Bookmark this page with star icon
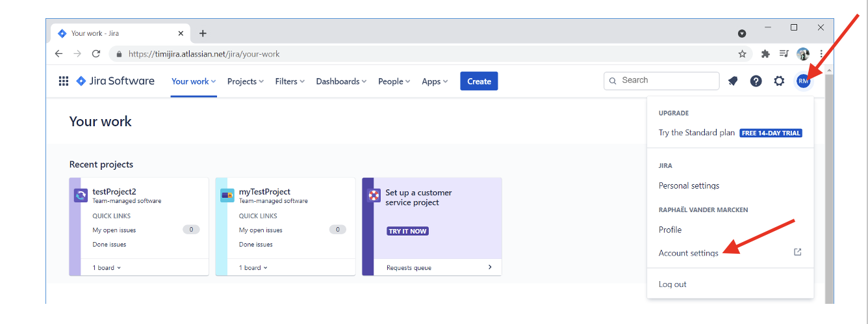The width and height of the screenshot is (868, 324). [742, 54]
